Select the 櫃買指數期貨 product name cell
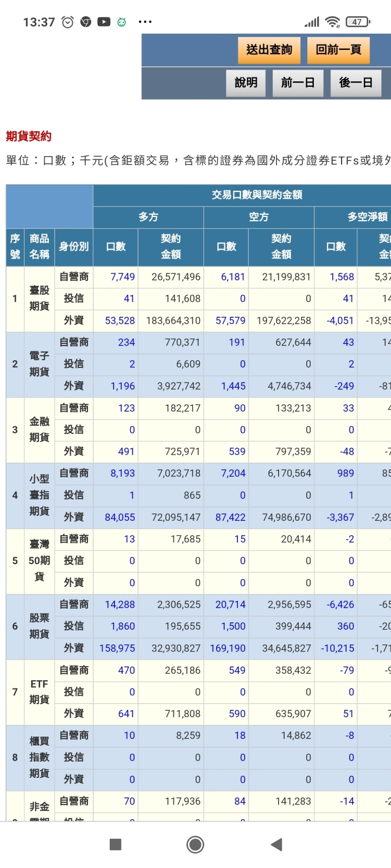391x868 pixels. [x=40, y=758]
